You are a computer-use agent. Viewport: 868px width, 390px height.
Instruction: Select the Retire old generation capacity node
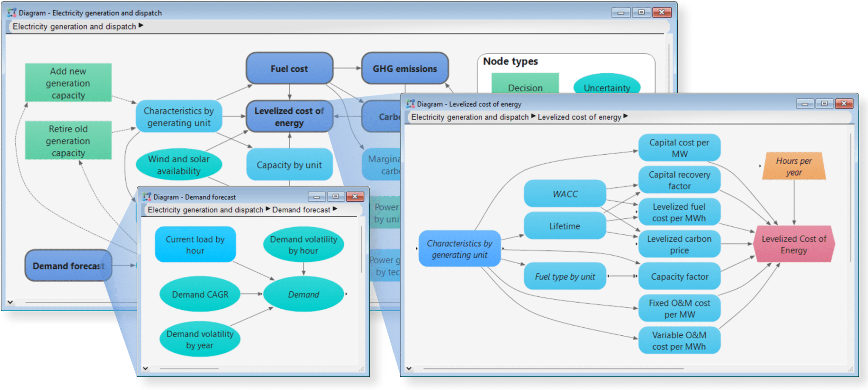click(x=68, y=141)
